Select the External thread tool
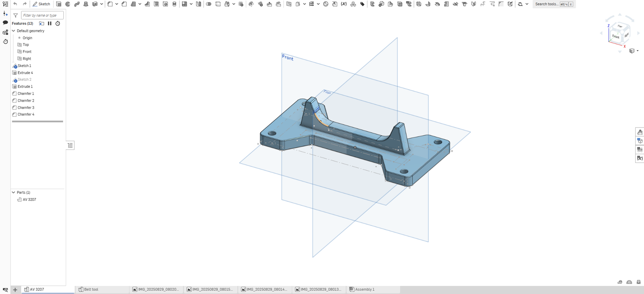 coord(174,4)
